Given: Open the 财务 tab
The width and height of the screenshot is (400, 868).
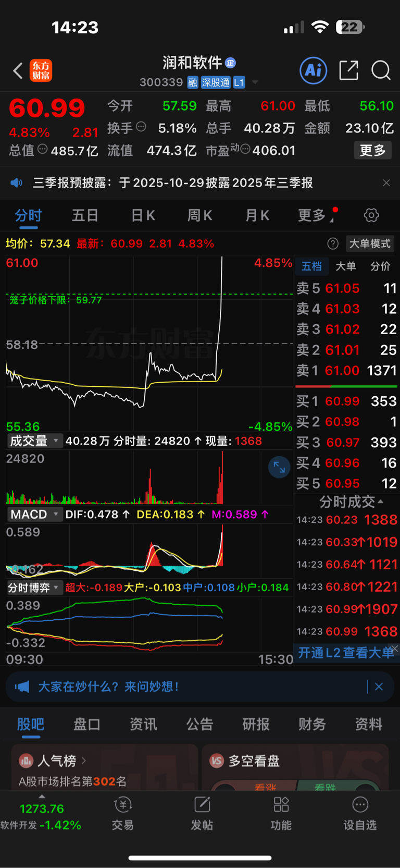Looking at the screenshot, I should coord(312,724).
